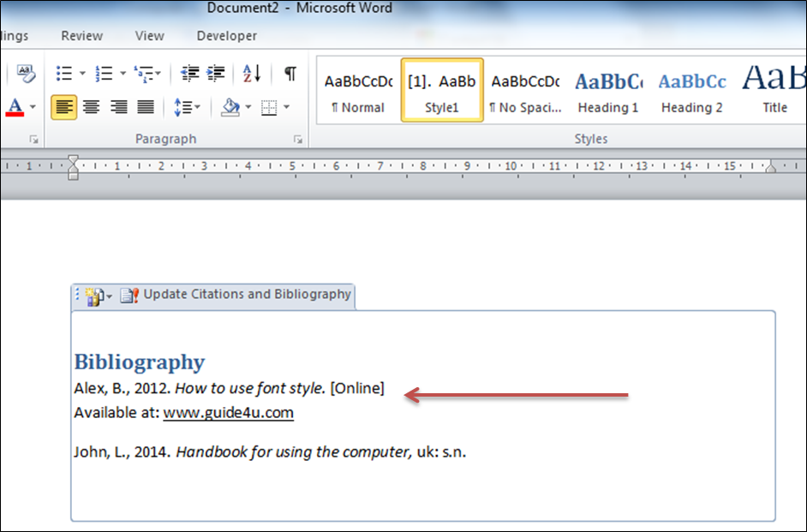Click the Decrease Indent icon
The image size is (807, 532).
[x=190, y=73]
